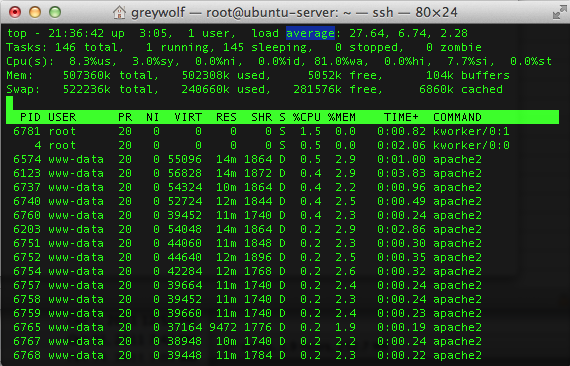Click the 6860k cached value
570x366 pixels.
click(436, 89)
